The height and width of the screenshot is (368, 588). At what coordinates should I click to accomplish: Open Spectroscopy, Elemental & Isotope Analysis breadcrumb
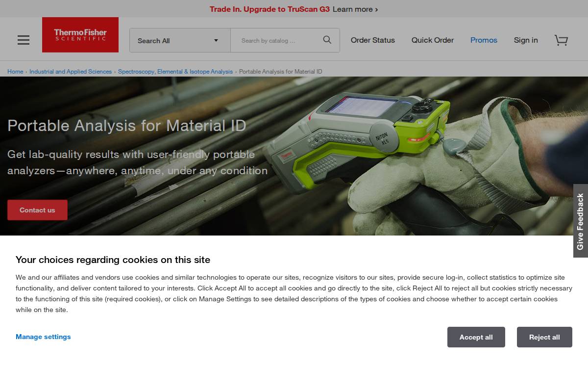click(x=175, y=72)
